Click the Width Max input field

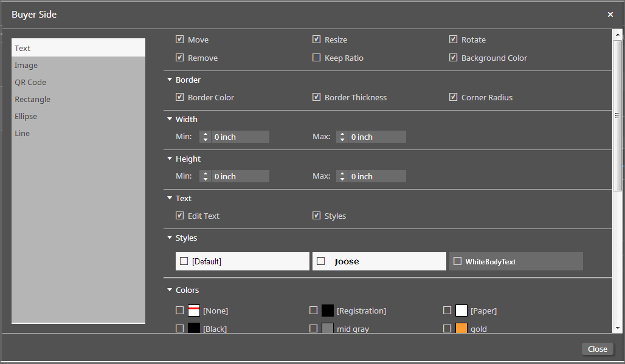click(377, 137)
